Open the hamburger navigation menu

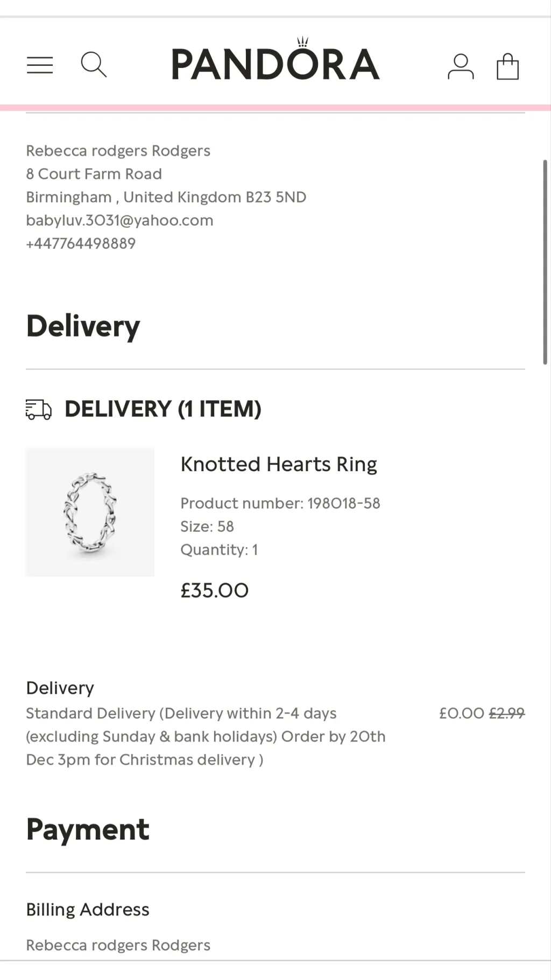tap(40, 65)
